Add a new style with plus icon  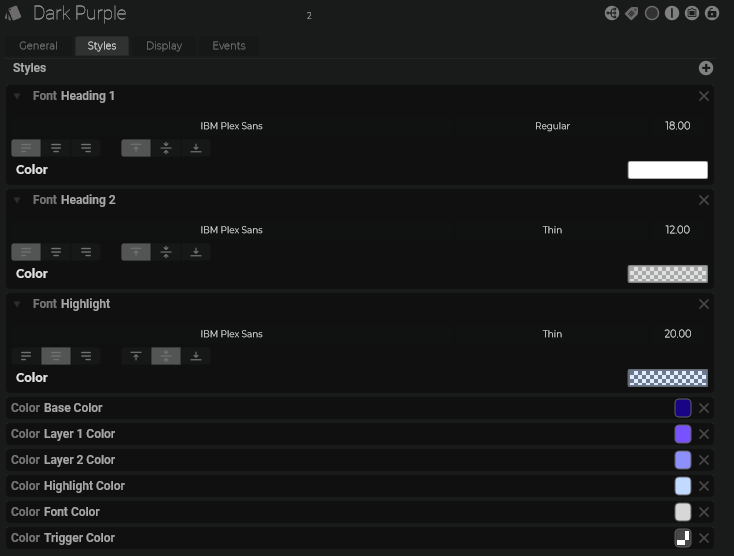706,68
